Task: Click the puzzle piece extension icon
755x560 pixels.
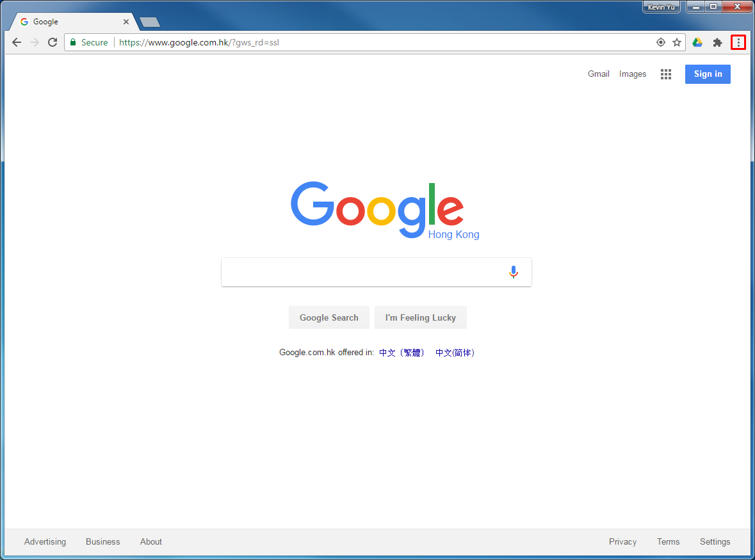Action: tap(717, 42)
